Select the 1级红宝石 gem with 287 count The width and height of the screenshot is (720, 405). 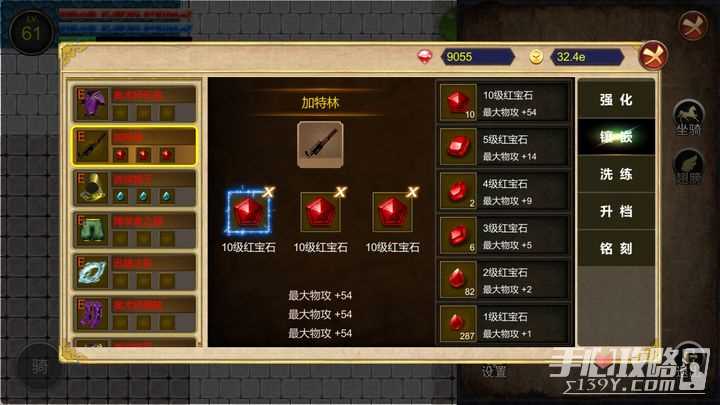click(x=504, y=324)
